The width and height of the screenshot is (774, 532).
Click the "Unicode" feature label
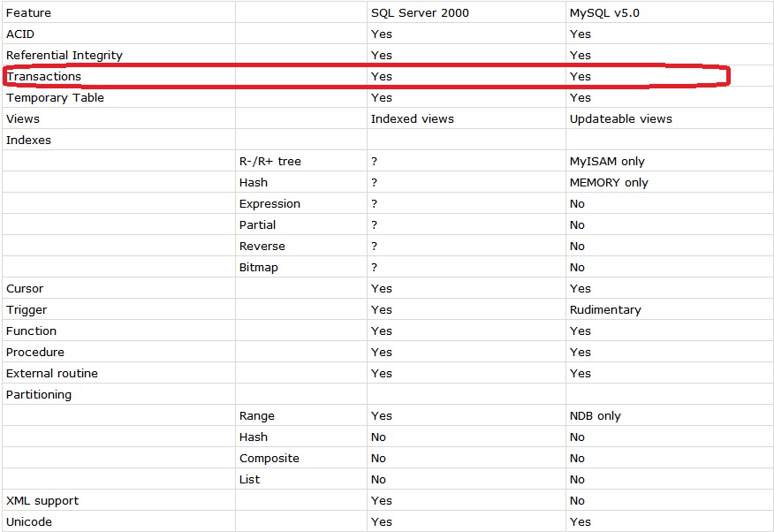(29, 522)
